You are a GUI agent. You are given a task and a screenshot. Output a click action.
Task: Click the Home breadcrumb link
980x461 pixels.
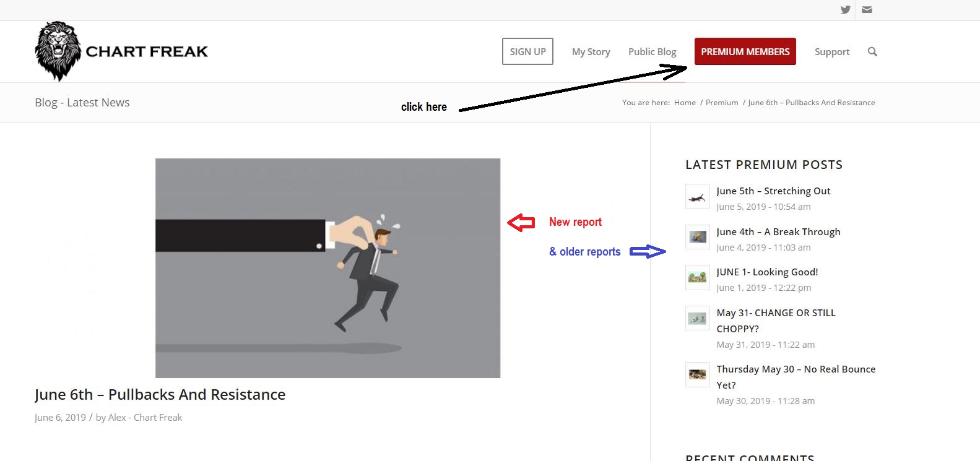(685, 103)
